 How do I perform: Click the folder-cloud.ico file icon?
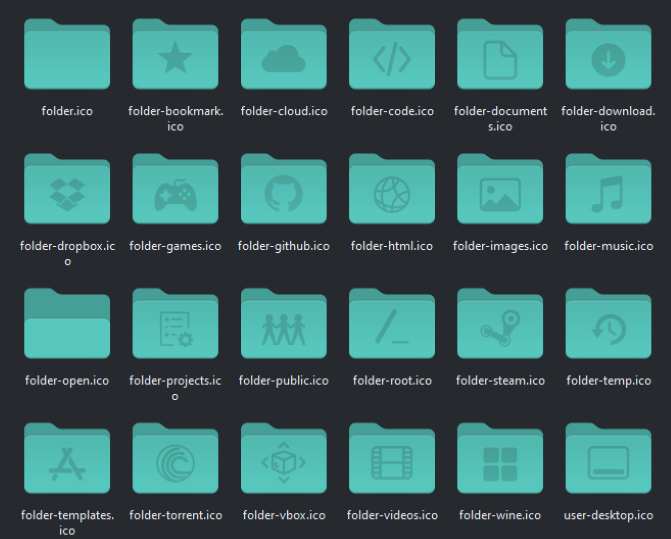[283, 60]
